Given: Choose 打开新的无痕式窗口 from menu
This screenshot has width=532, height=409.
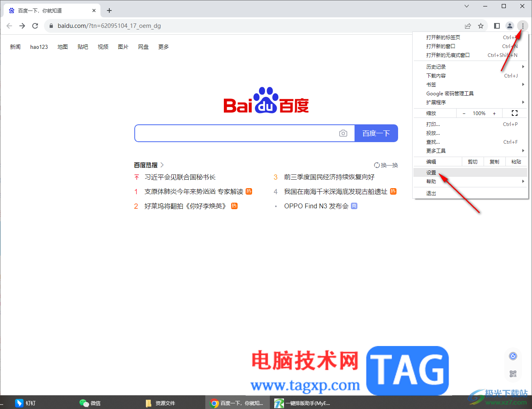Looking at the screenshot, I should click(470, 55).
